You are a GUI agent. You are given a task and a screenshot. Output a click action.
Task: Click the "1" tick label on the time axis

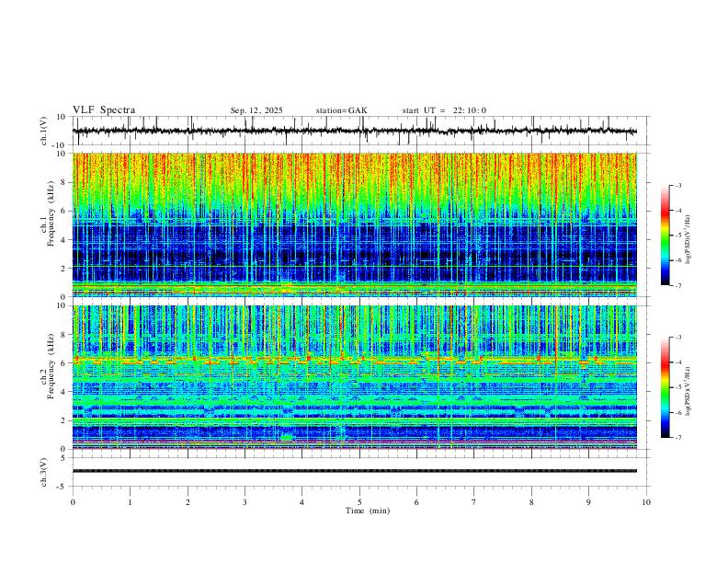pyautogui.click(x=130, y=502)
